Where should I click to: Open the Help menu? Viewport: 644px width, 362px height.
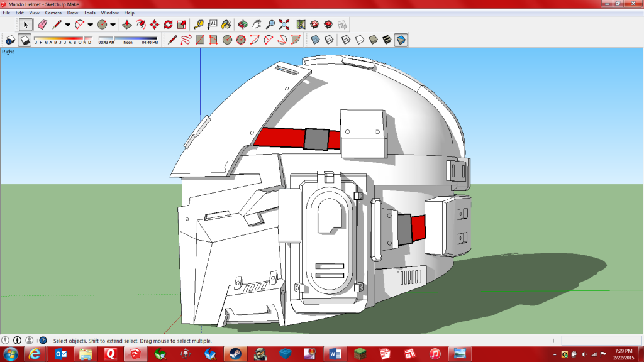(x=130, y=13)
